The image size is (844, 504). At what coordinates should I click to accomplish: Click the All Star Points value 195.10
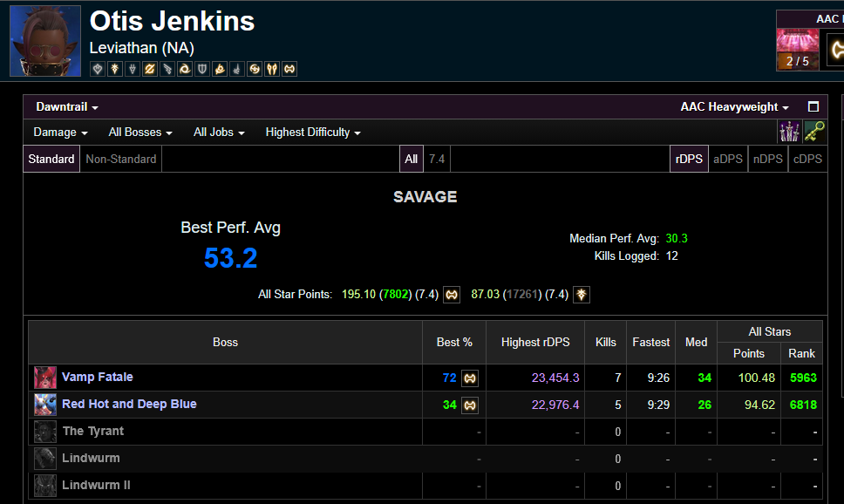pos(358,294)
